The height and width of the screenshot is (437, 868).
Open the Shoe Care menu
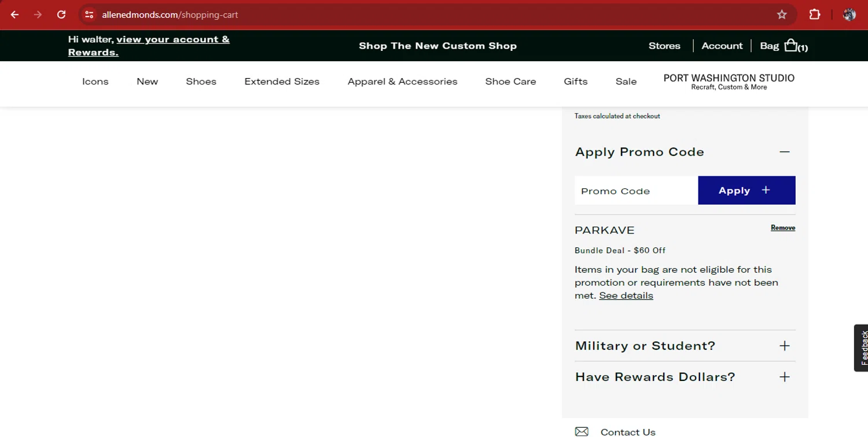[510, 82]
